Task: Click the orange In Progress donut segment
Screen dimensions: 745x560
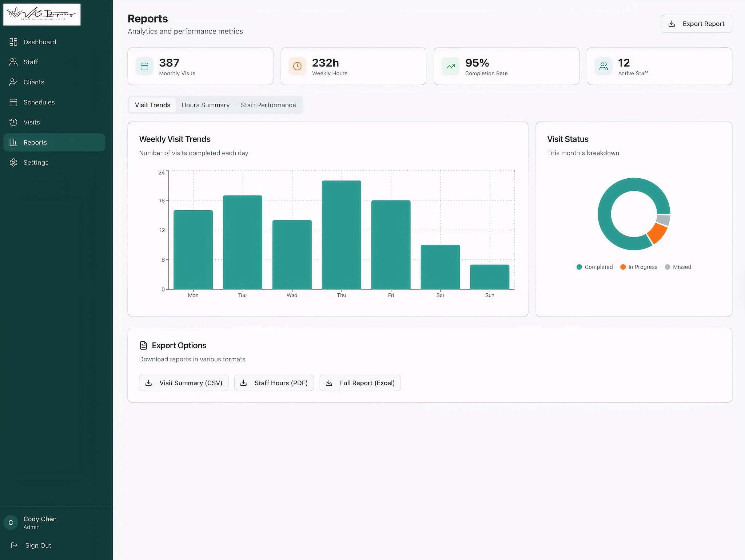Action: pyautogui.click(x=658, y=233)
